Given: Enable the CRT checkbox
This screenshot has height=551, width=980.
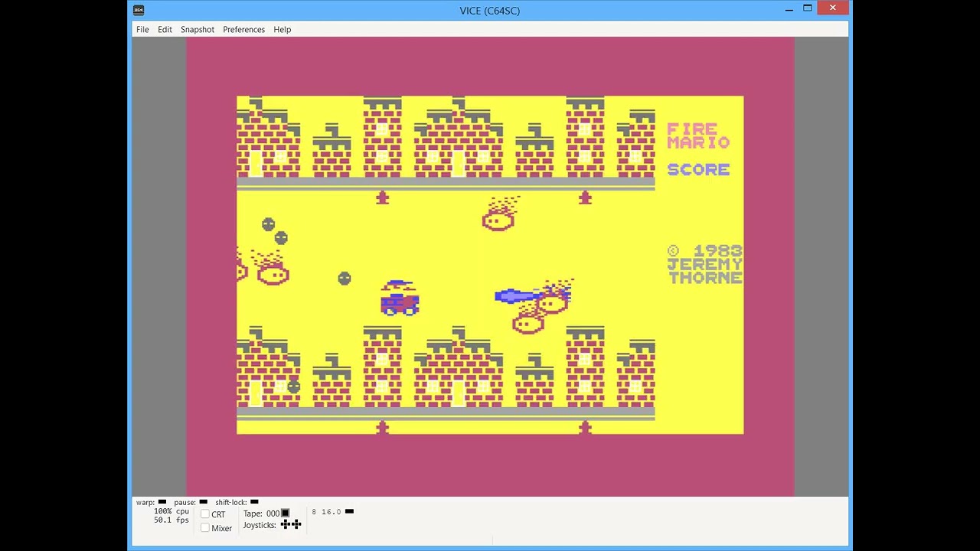Looking at the screenshot, I should [205, 514].
